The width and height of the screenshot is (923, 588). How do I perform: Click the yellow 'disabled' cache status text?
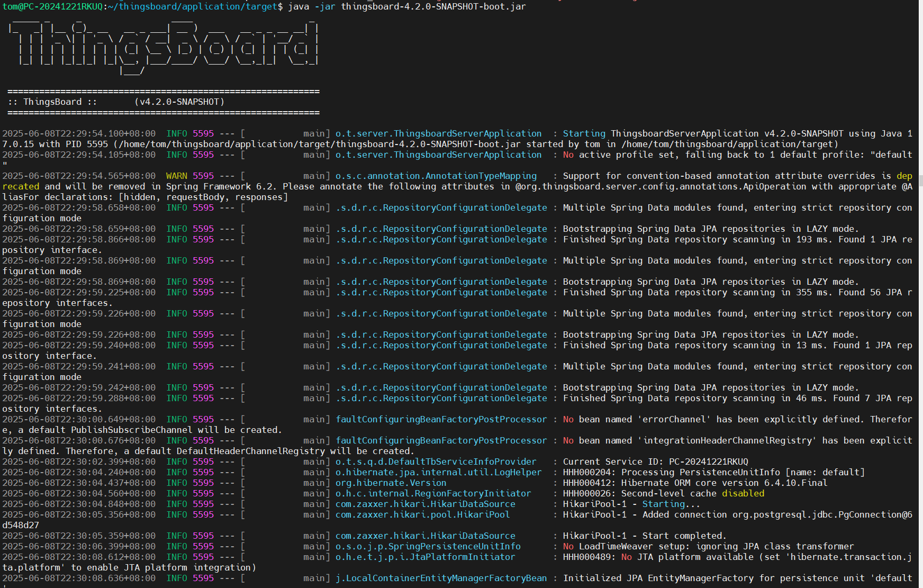pyautogui.click(x=743, y=493)
